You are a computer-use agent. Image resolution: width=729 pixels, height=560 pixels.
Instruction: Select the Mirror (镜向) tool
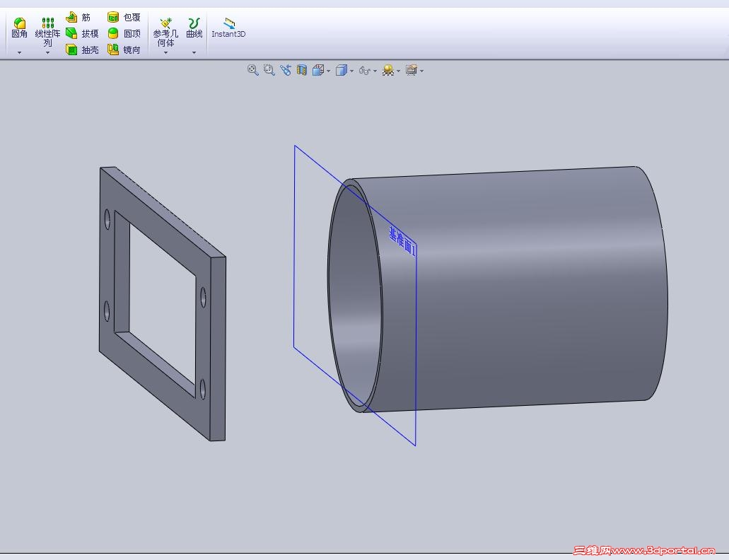[124, 49]
